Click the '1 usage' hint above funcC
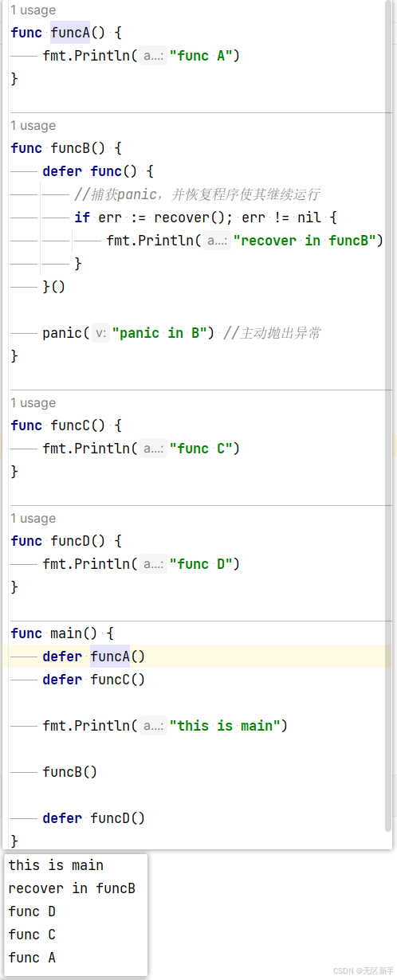Image resolution: width=397 pixels, height=980 pixels. point(33,403)
